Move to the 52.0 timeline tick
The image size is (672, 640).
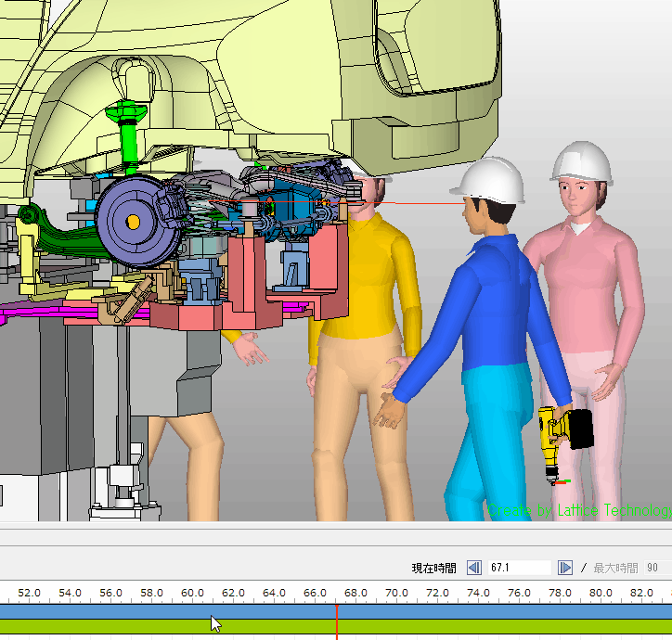(x=29, y=593)
